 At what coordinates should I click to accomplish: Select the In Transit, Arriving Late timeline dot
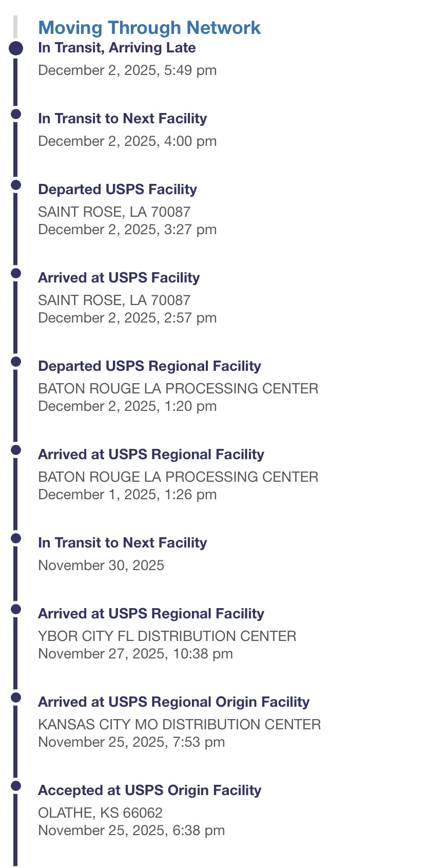pyautogui.click(x=16, y=49)
